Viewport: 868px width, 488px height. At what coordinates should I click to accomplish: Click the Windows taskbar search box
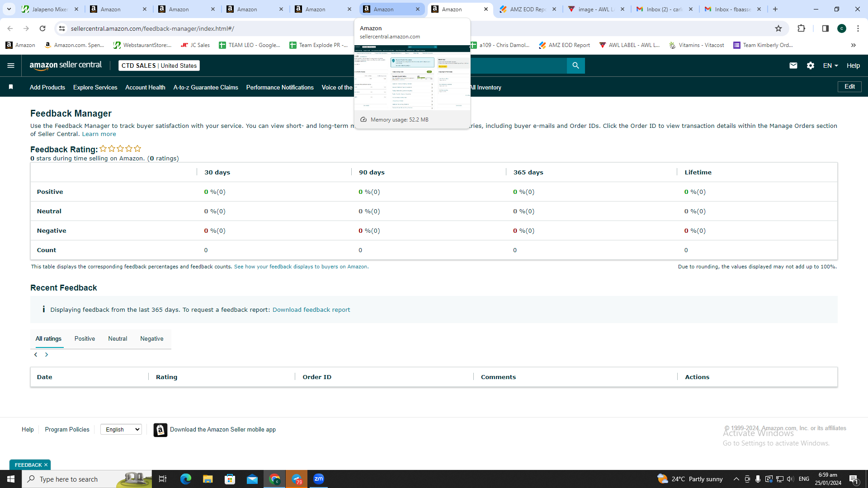point(87,479)
